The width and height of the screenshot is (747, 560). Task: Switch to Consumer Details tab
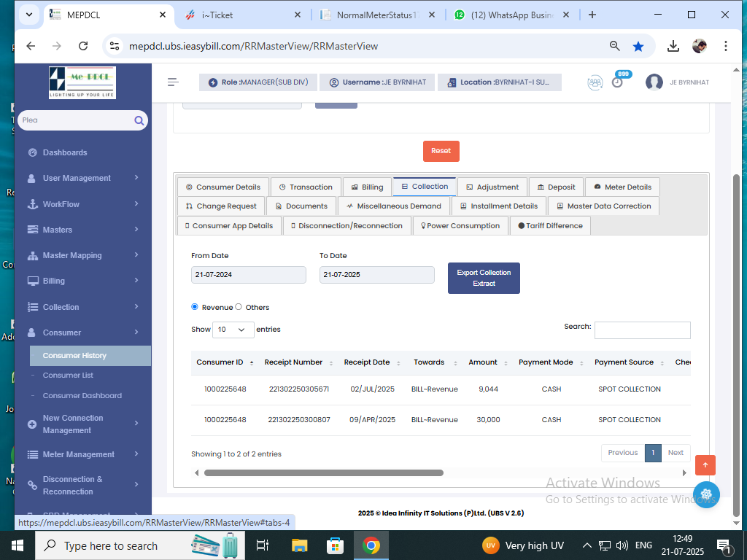tap(223, 187)
